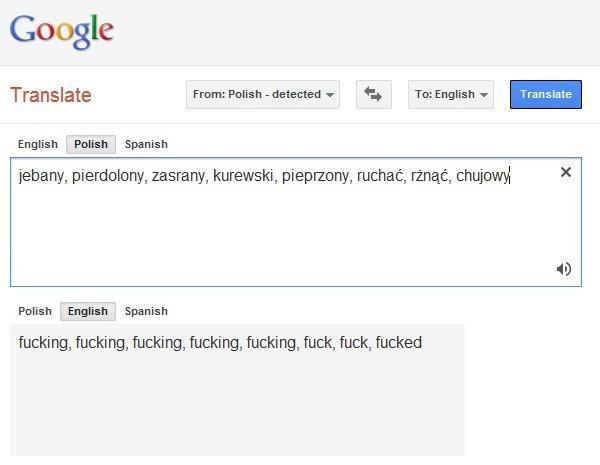The width and height of the screenshot is (600, 465).
Task: Select Spanish as source language tab
Action: (146, 144)
